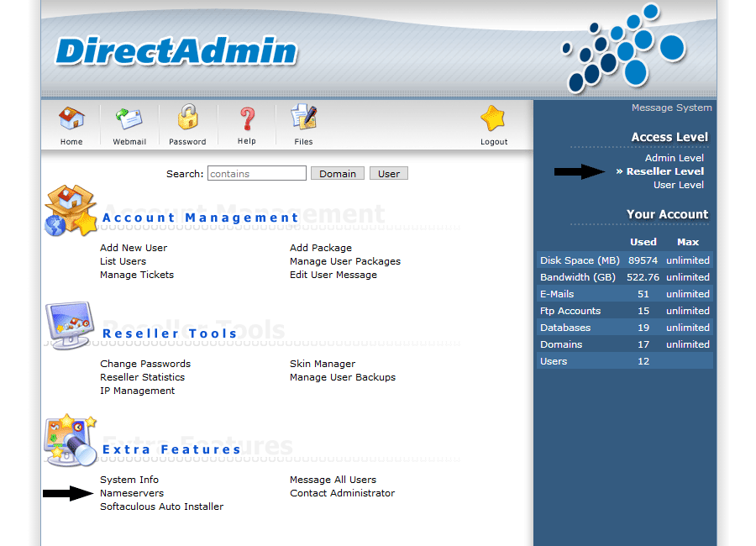The width and height of the screenshot is (756, 546).
Task: Click the Domains count 17
Action: coord(643,345)
